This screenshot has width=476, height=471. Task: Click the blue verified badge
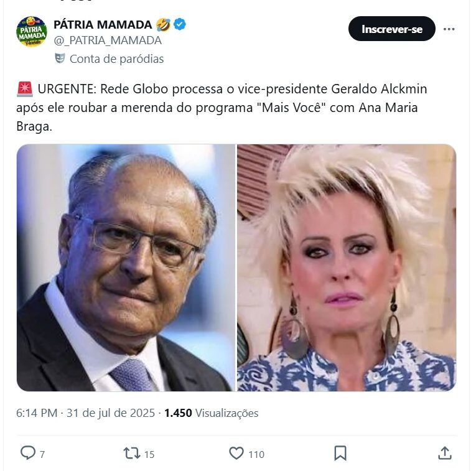point(180,24)
